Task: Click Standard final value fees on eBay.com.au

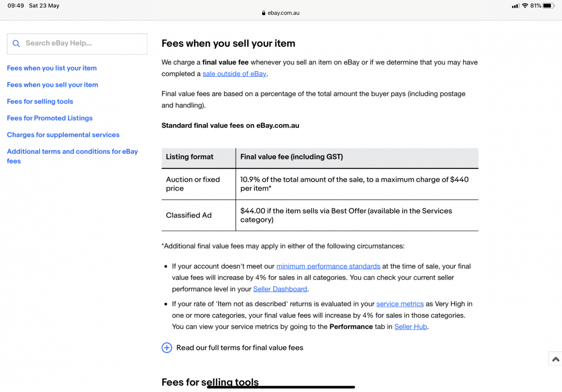Action: [230, 126]
